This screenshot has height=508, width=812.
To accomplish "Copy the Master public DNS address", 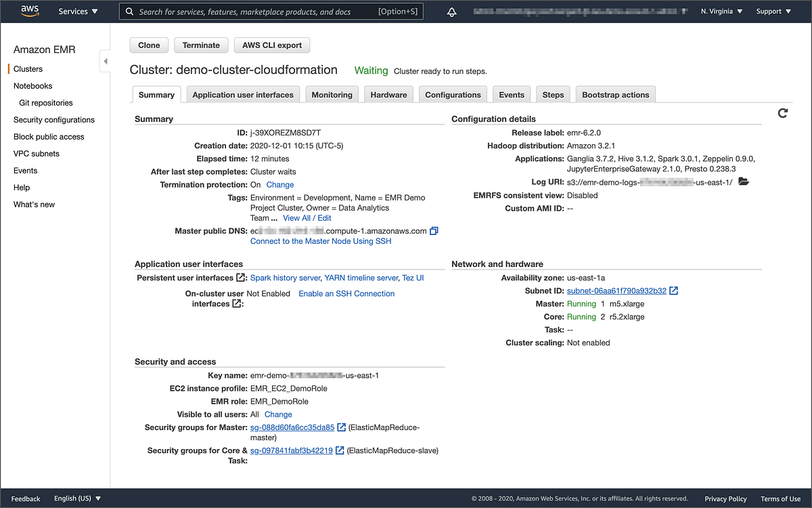I will click(x=434, y=230).
